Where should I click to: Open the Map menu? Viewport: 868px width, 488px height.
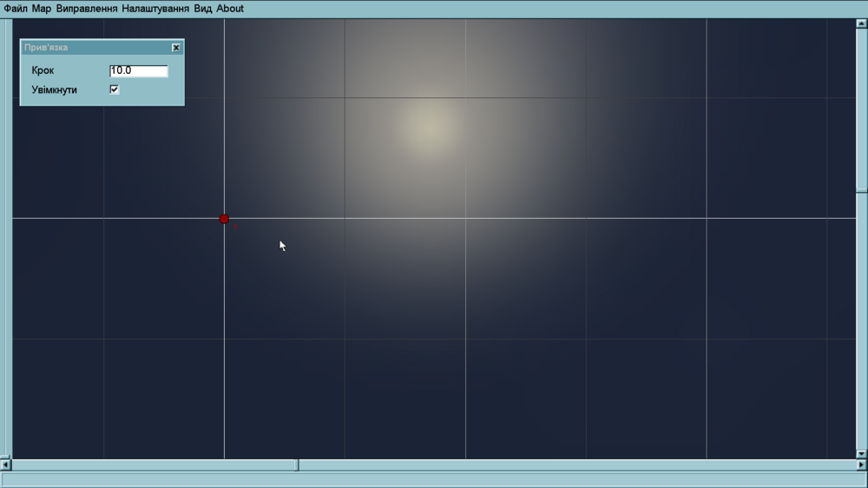click(42, 9)
